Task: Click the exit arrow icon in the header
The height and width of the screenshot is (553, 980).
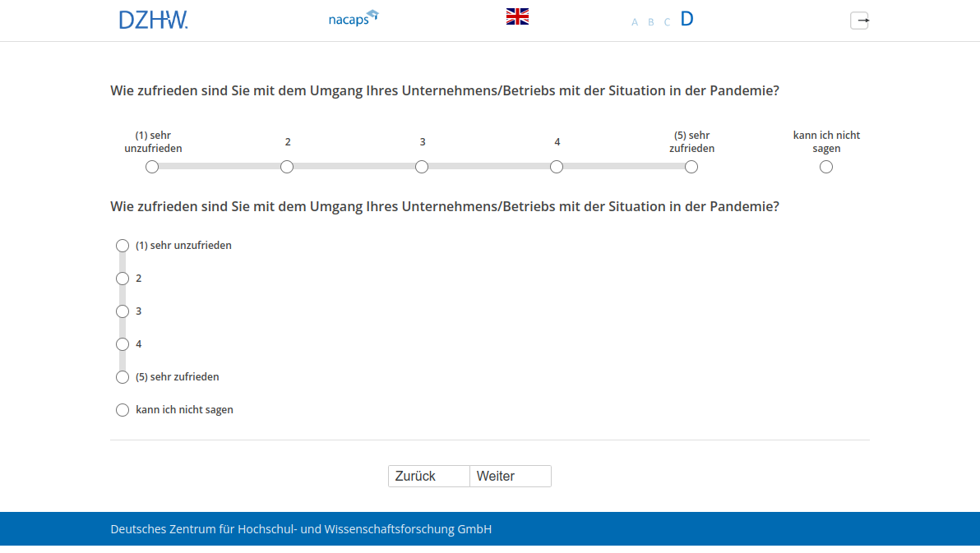Action: pyautogui.click(x=859, y=21)
